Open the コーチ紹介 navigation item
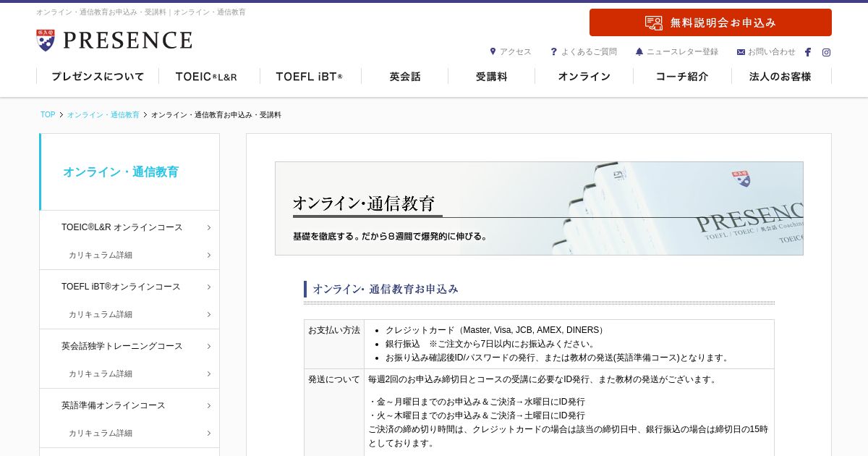This screenshot has width=868, height=456. click(682, 76)
